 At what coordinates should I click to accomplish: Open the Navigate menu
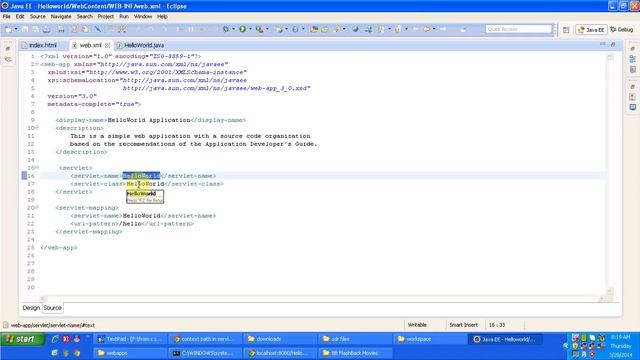(61, 16)
